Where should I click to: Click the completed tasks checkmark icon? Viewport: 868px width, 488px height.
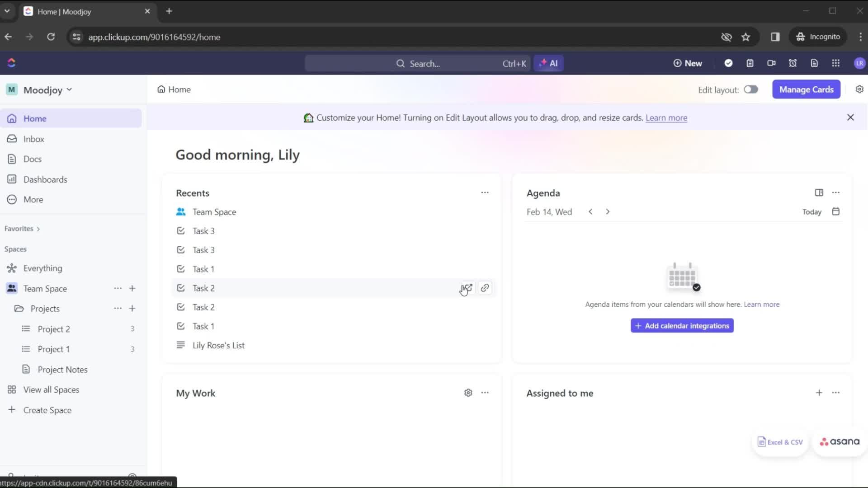pyautogui.click(x=728, y=63)
